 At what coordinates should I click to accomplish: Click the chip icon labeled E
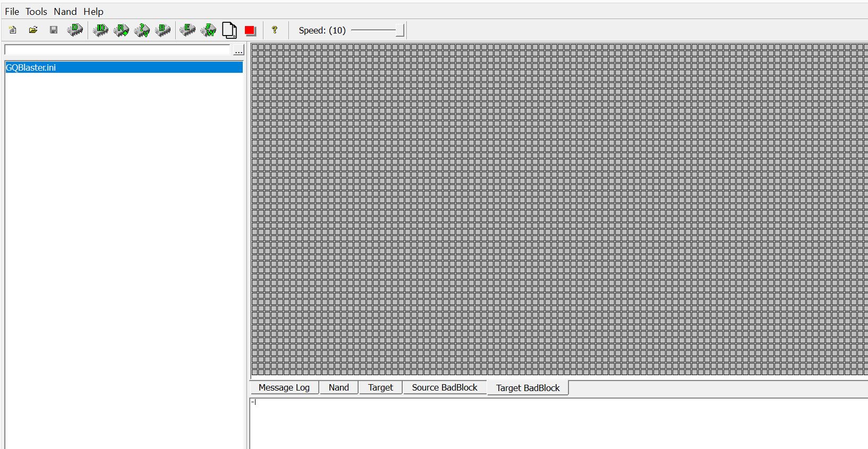click(x=188, y=30)
